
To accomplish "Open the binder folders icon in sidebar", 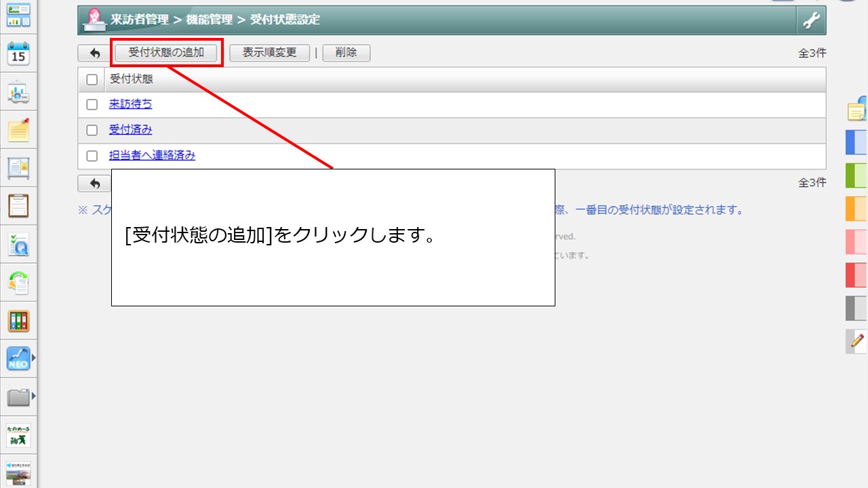I will click(18, 321).
